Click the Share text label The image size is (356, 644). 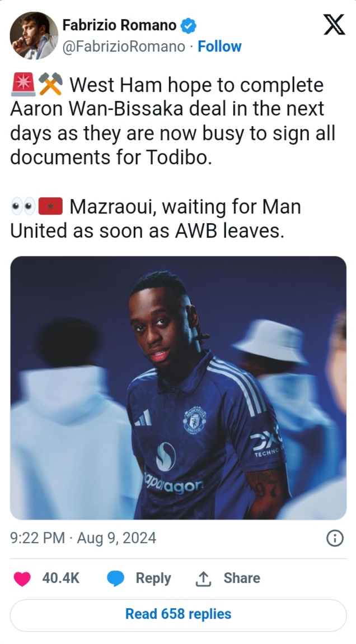[242, 578]
